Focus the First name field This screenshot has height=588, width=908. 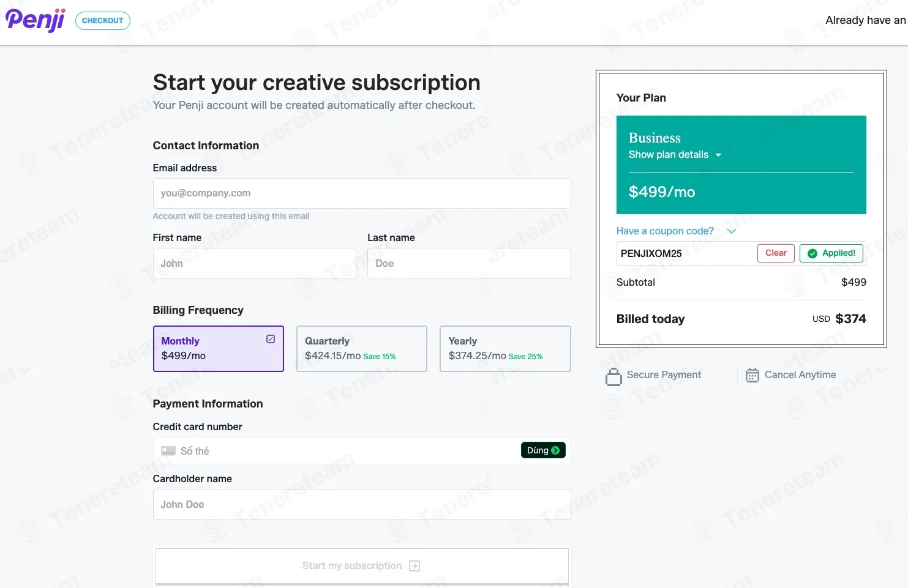pyautogui.click(x=255, y=263)
